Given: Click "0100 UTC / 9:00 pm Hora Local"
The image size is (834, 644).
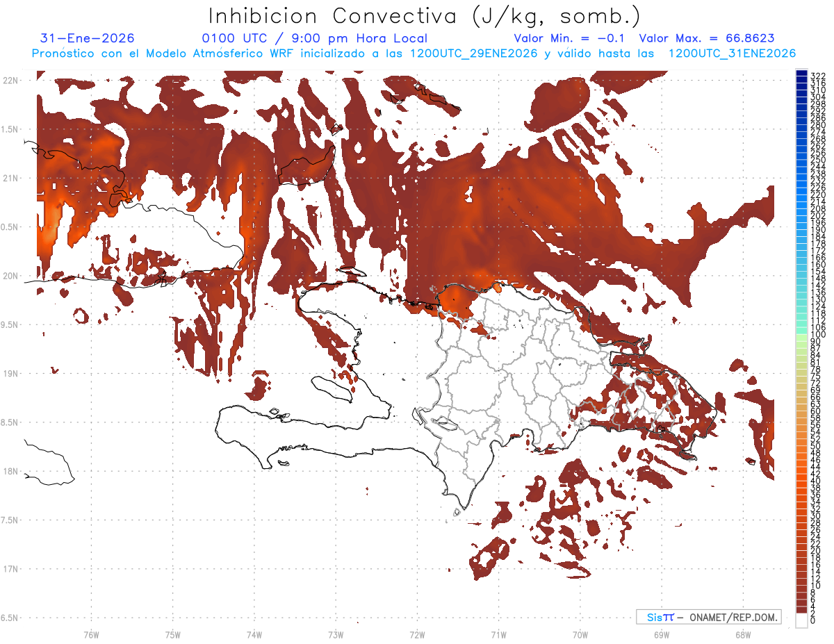Looking at the screenshot, I should (314, 38).
